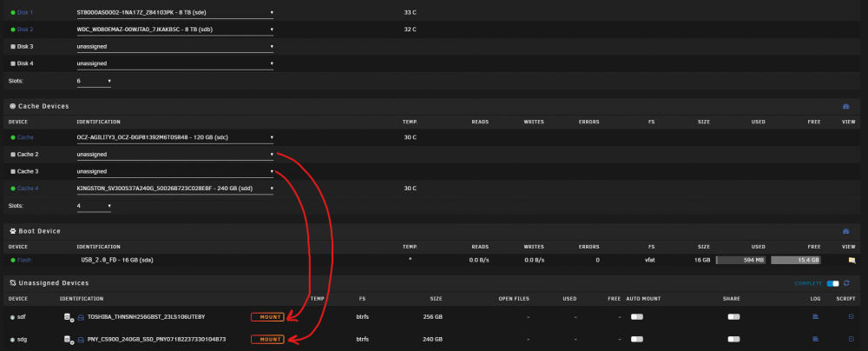Image resolution: width=868 pixels, height=351 pixels.
Task: Click the status indicator for Disk 3
Action: (13, 47)
